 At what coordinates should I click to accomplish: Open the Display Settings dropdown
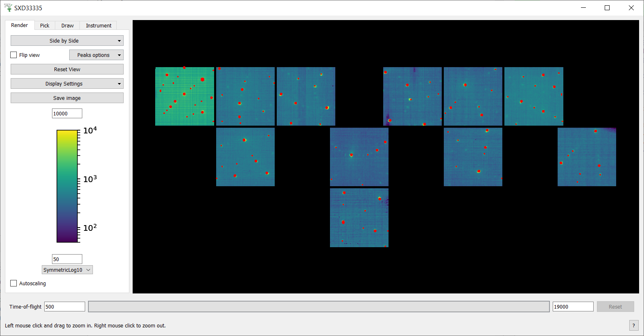[x=67, y=83]
